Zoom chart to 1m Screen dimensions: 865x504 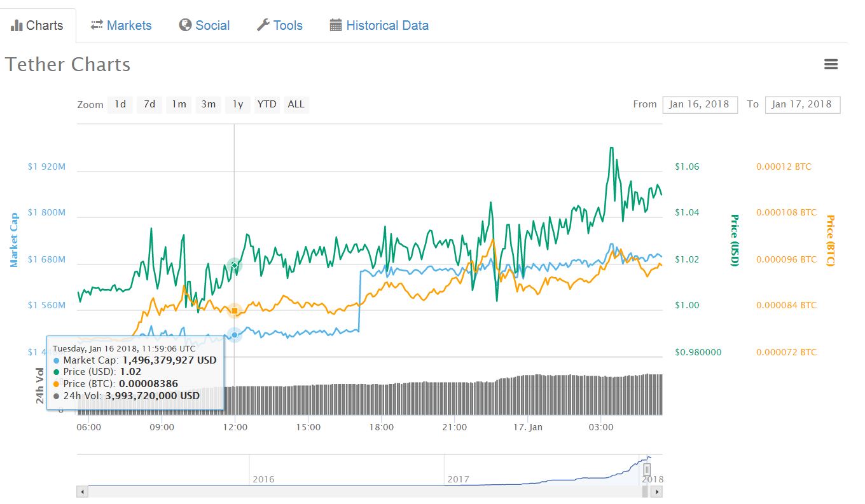pos(179,104)
